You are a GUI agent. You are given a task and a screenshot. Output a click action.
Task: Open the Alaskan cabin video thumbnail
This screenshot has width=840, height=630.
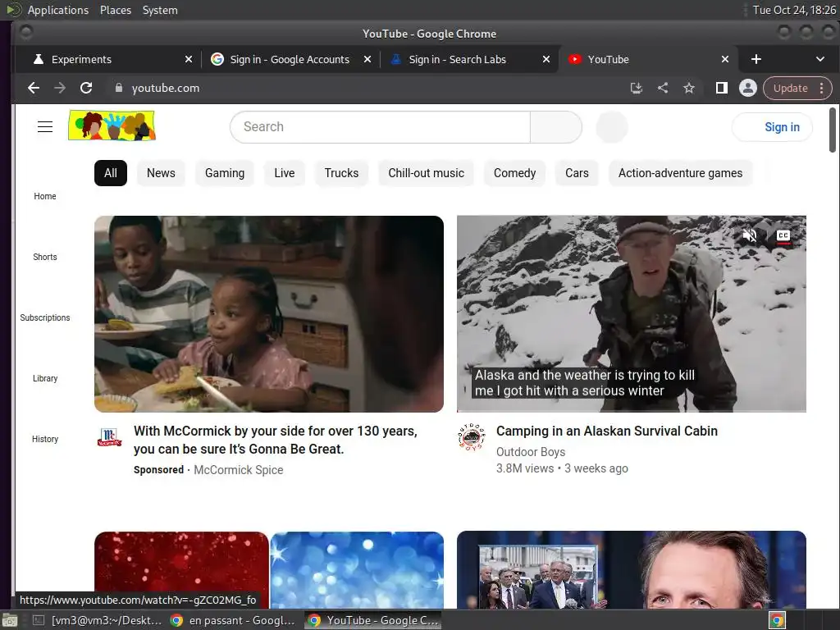631,314
